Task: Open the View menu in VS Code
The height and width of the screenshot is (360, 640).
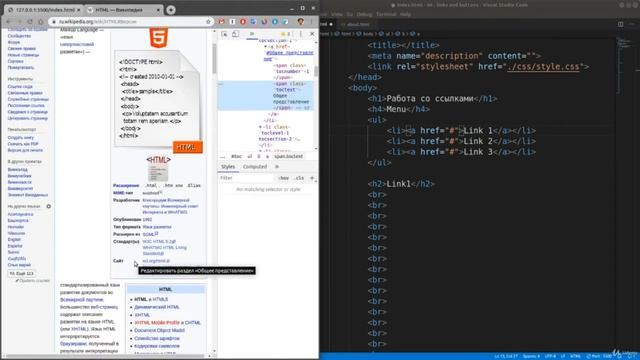Action: (337, 14)
